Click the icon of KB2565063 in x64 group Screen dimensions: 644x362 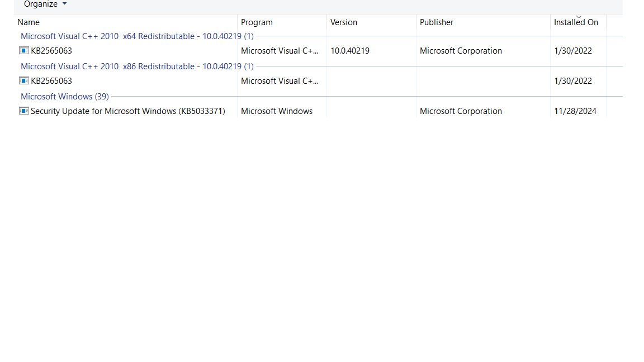24,51
